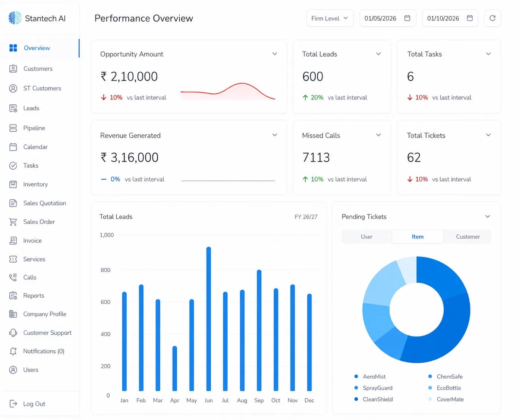Click the Pipeline sidebar icon

13,128
